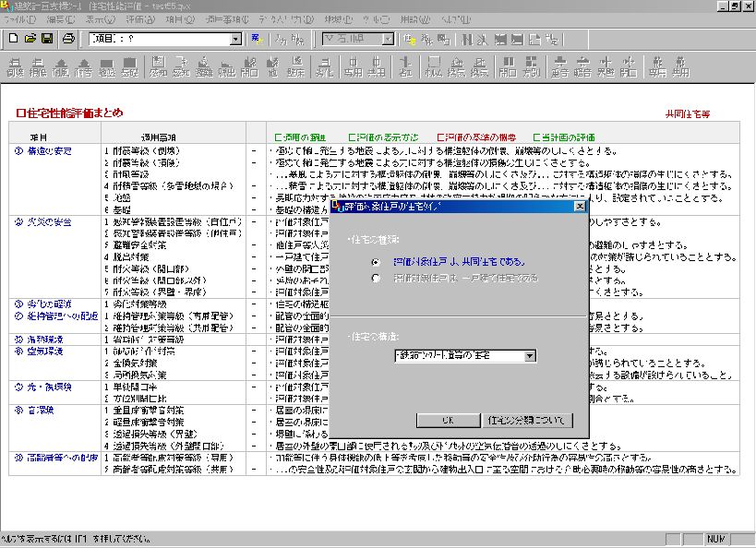Select the 壁床 (wall/floor) toolbar icon

click(x=296, y=67)
